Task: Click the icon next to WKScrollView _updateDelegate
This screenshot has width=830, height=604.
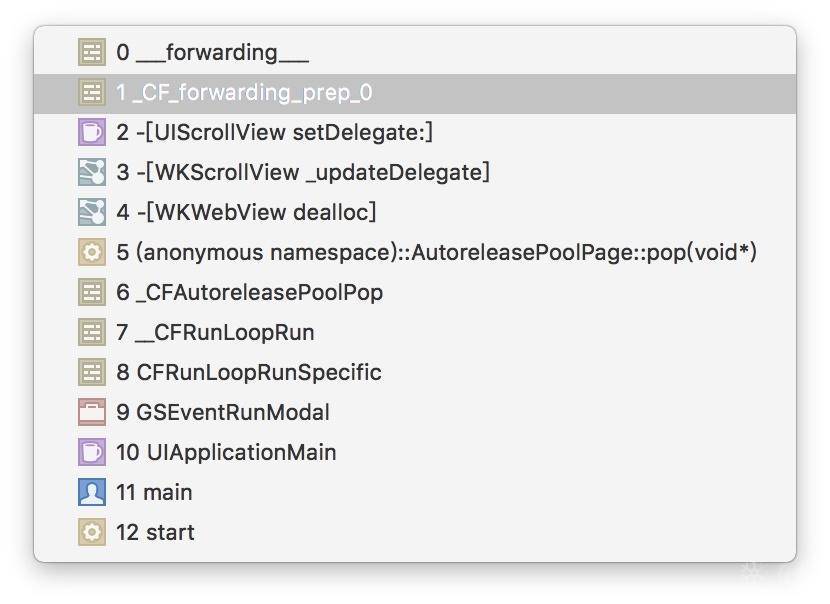Action: (x=92, y=173)
